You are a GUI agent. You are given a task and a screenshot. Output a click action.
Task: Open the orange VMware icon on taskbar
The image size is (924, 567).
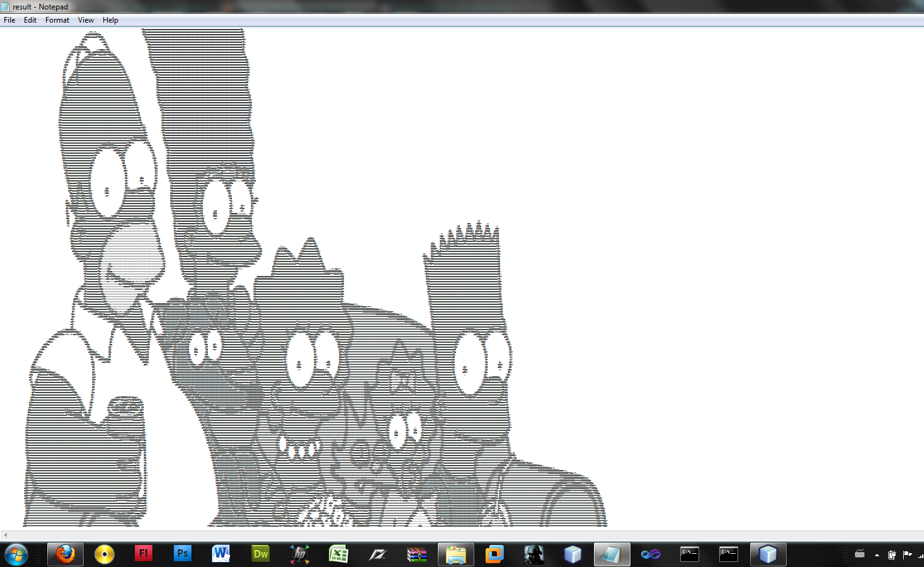click(x=494, y=554)
